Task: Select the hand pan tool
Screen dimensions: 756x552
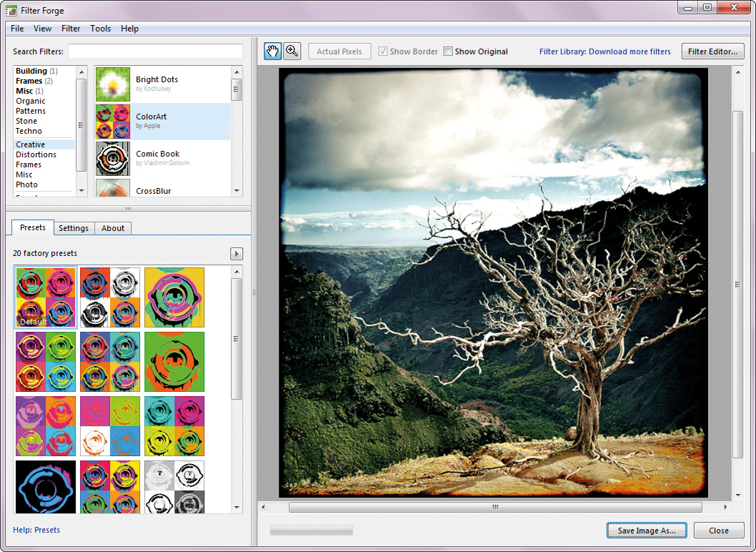Action: pyautogui.click(x=272, y=51)
